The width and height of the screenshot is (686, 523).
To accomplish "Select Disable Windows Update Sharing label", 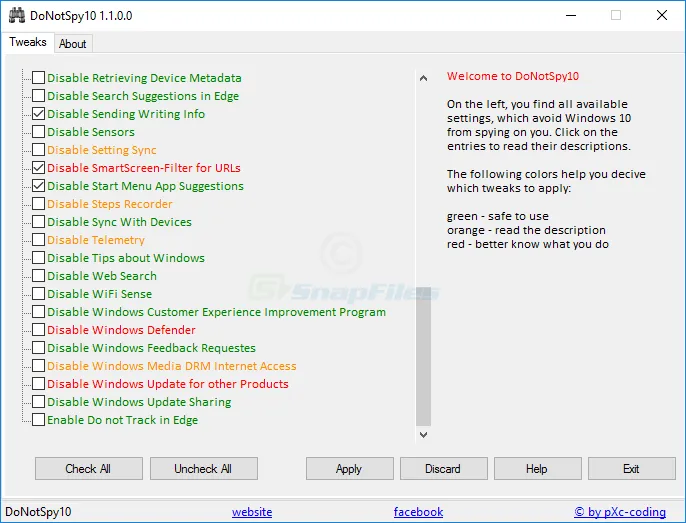I will tap(139, 402).
